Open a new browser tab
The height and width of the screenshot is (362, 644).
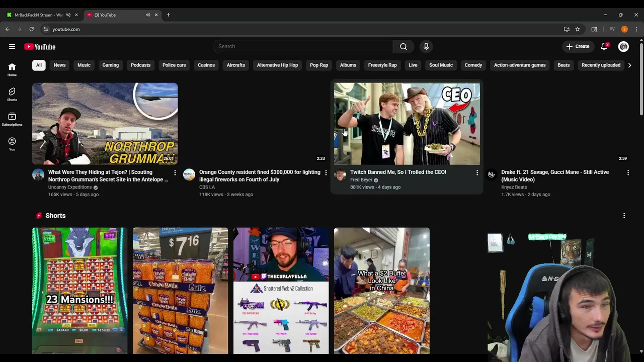168,15
